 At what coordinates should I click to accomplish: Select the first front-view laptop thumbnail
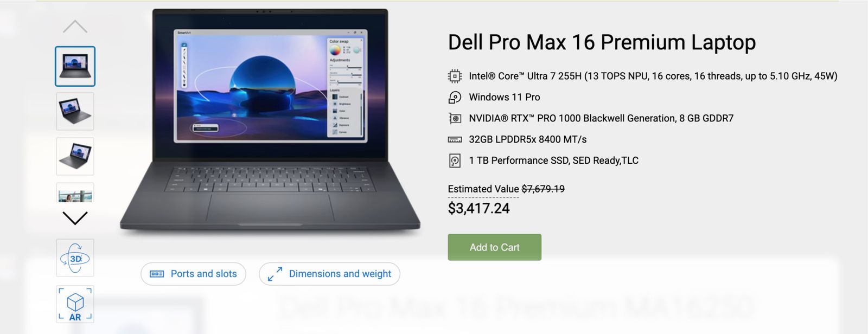coord(75,66)
